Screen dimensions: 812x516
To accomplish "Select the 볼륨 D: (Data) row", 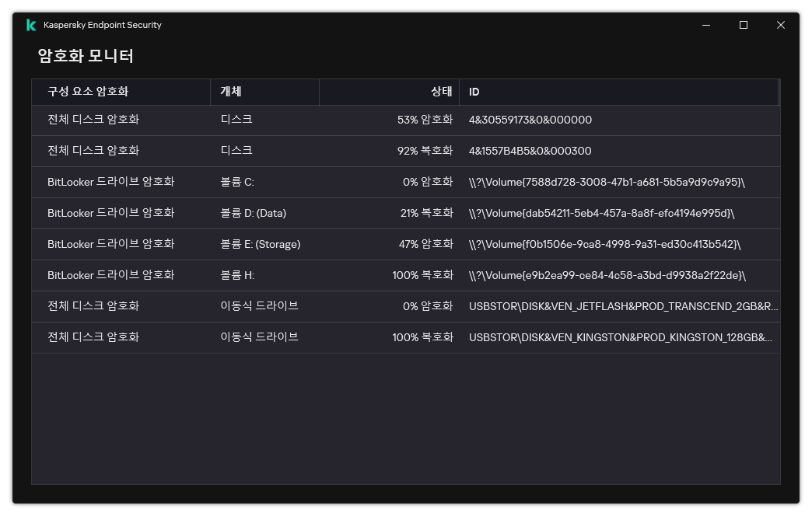I will coord(311,213).
